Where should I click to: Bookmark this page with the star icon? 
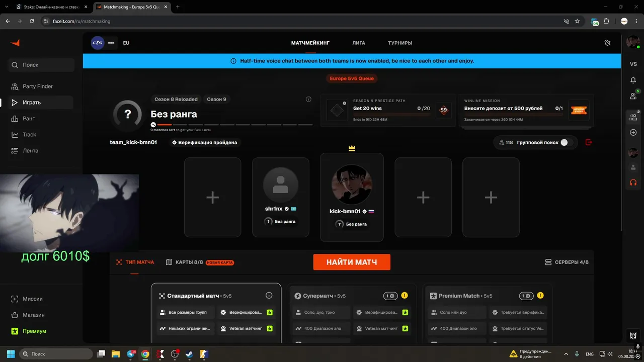point(577,21)
